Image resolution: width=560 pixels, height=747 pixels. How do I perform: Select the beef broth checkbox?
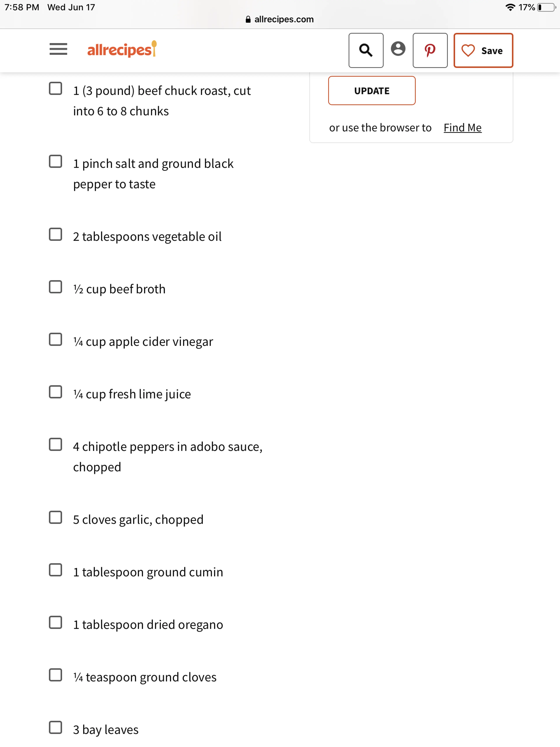55,287
